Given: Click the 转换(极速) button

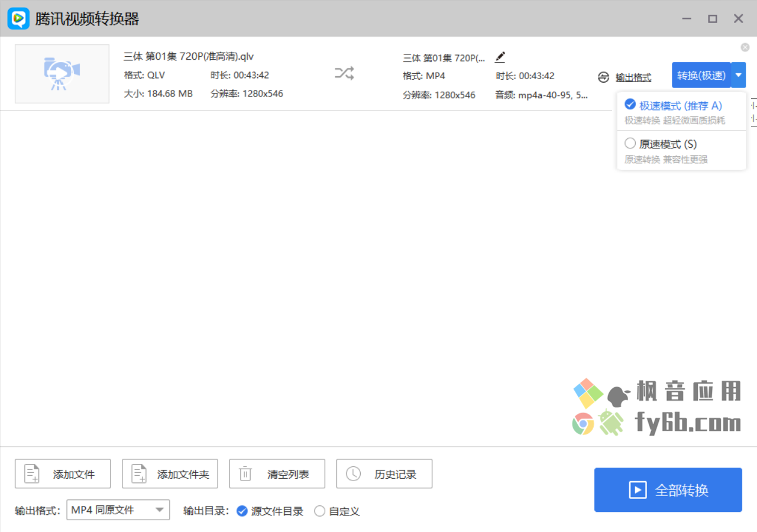Looking at the screenshot, I should [701, 75].
